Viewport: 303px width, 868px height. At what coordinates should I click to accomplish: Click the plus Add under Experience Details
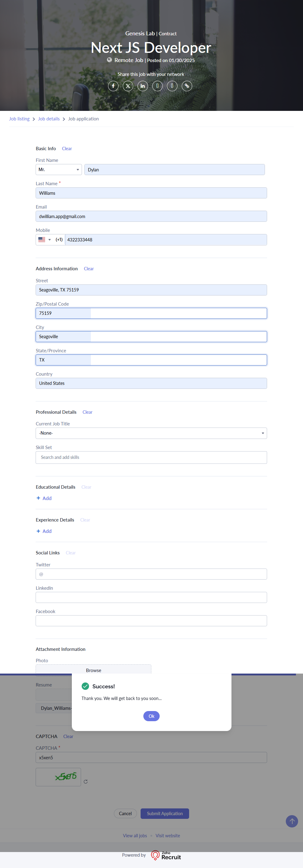pos(44,531)
